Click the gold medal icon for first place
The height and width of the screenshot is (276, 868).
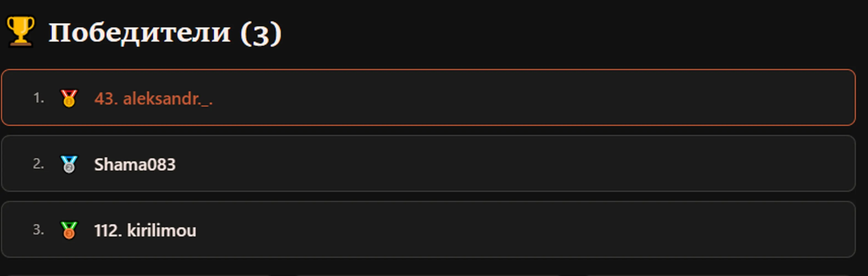[x=69, y=99]
